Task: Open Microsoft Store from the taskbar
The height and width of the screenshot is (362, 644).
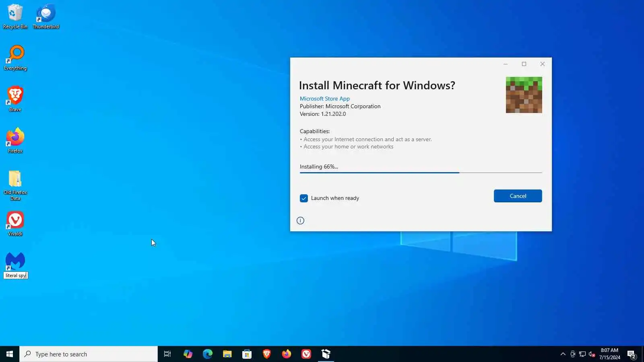Action: (247, 354)
